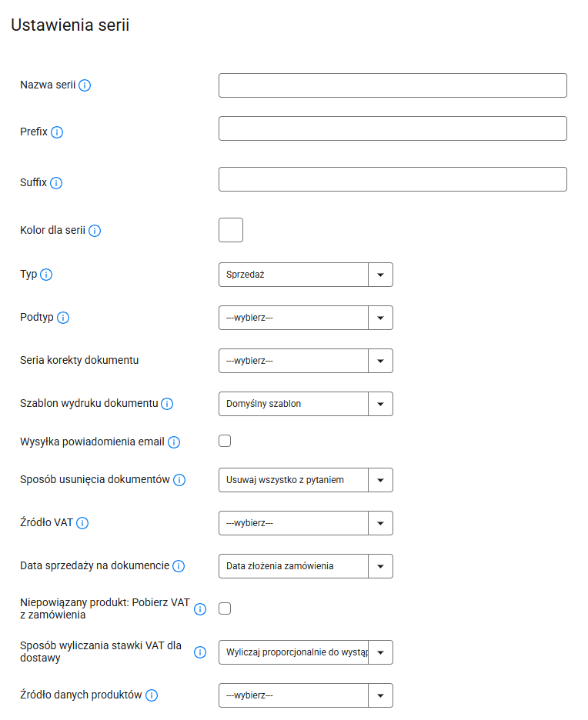
Task: Focus the Prefix input field
Action: pos(393,128)
